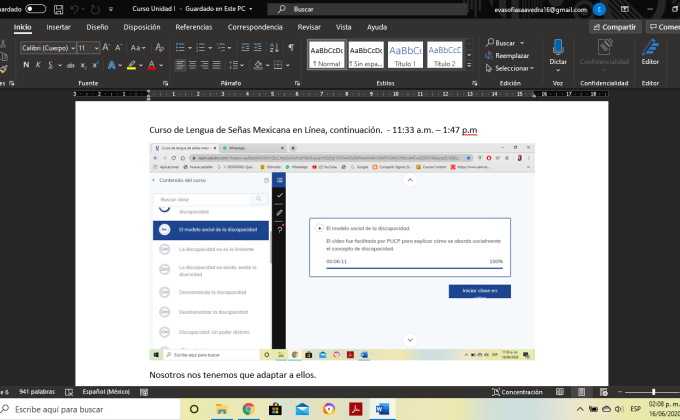Toggle strikethrough formatting
This screenshot has height=420, width=680.
click(70, 66)
